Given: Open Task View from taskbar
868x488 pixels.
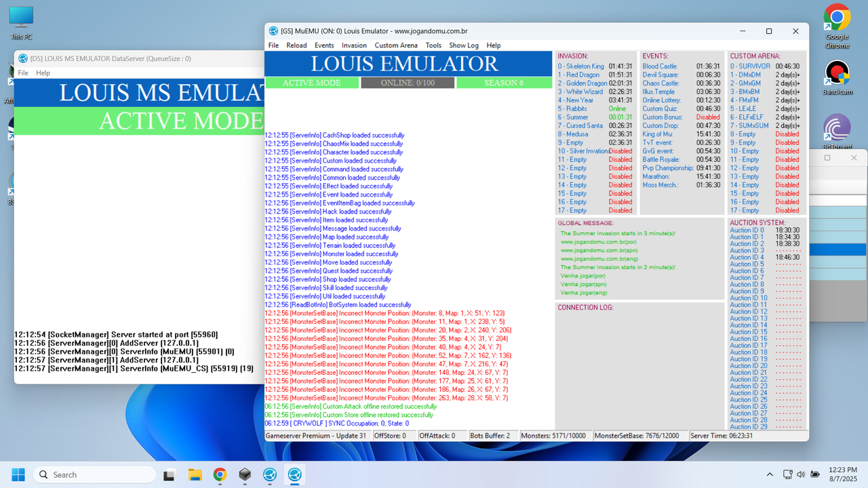Looking at the screenshot, I should click(x=170, y=474).
